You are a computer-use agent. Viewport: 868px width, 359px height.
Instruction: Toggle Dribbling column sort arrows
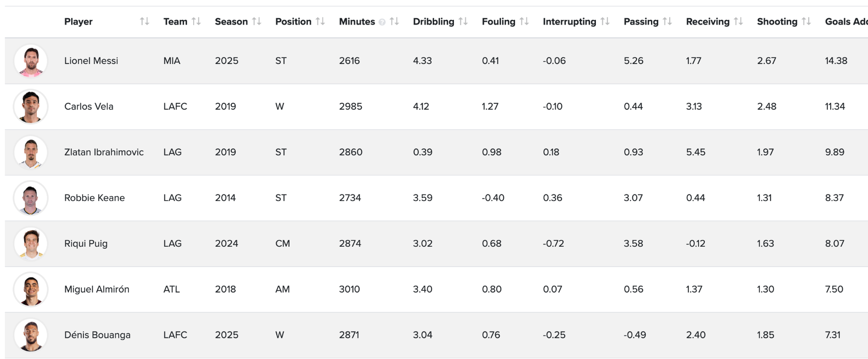(463, 21)
